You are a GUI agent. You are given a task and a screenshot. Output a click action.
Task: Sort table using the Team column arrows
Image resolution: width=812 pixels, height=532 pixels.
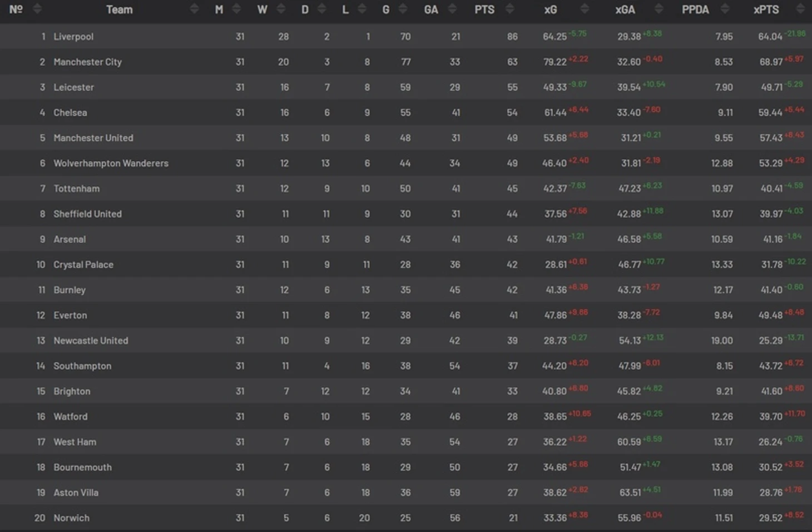[194, 9]
